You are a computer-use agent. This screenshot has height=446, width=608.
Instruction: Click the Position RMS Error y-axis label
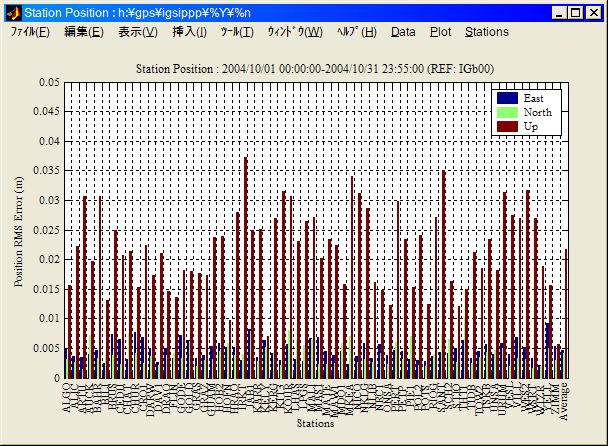click(x=19, y=231)
